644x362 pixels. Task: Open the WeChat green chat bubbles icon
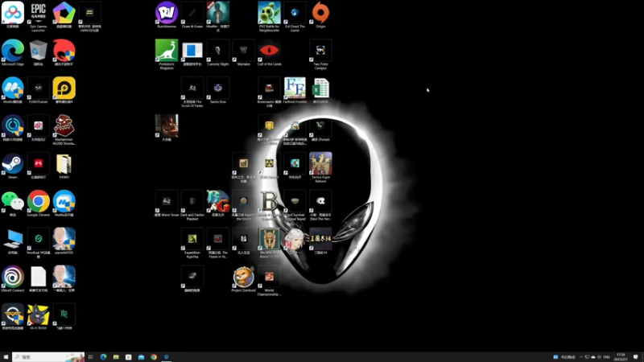click(13, 202)
